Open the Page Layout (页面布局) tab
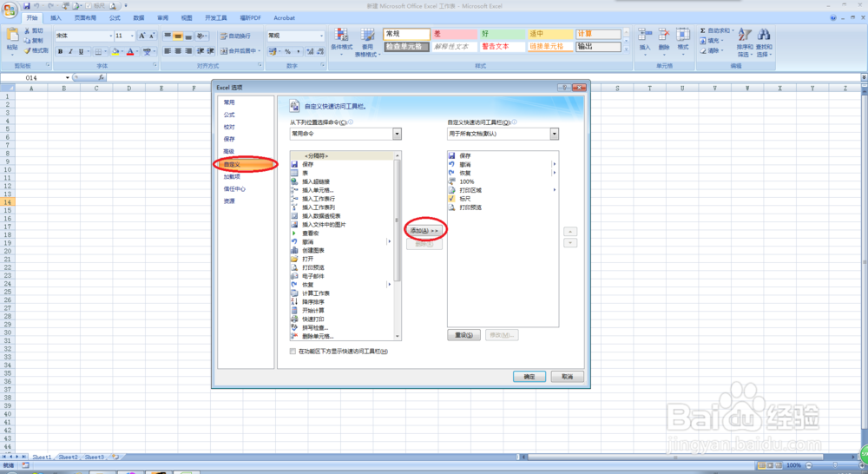The width and height of the screenshot is (868, 474). click(x=85, y=17)
